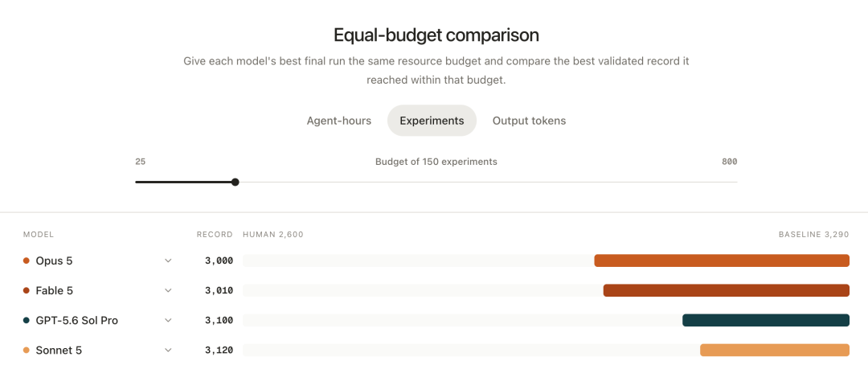868x365 pixels.
Task: Expand the GPT-5.6 Sol Pro chevron
Action: click(168, 321)
